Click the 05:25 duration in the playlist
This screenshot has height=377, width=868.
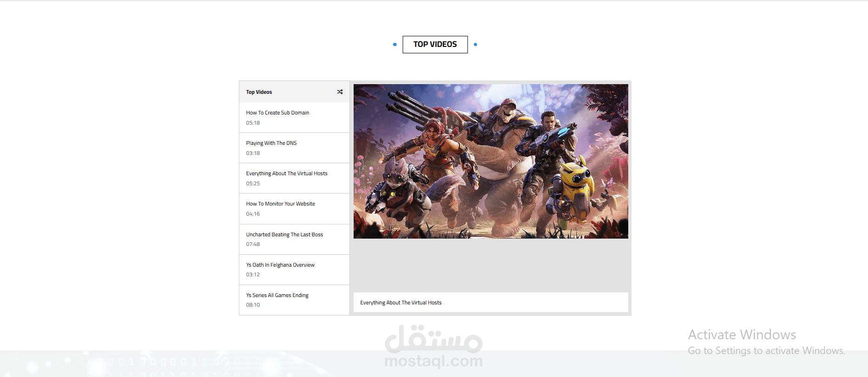[x=253, y=183]
